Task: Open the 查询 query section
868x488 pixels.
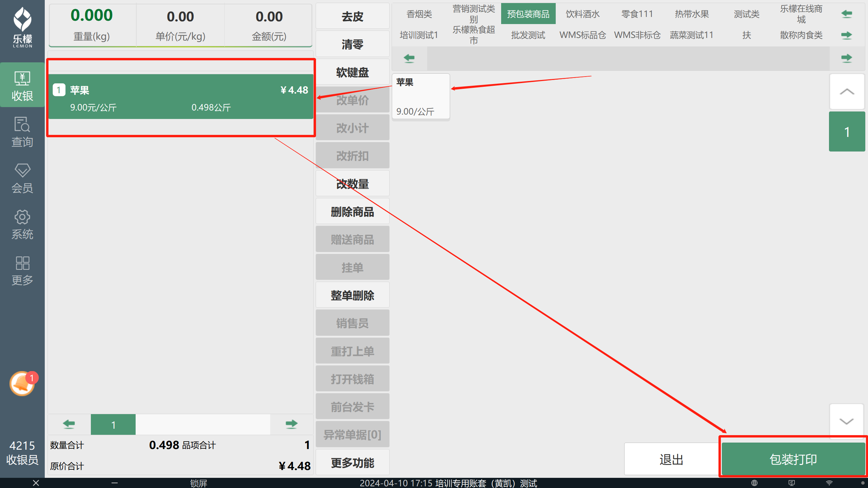Action: pos(22,132)
